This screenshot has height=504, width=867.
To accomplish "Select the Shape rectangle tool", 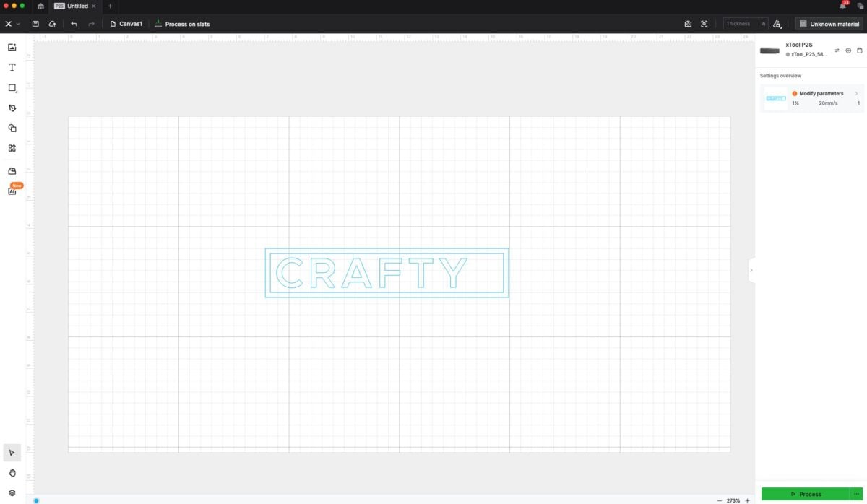I will click(12, 88).
